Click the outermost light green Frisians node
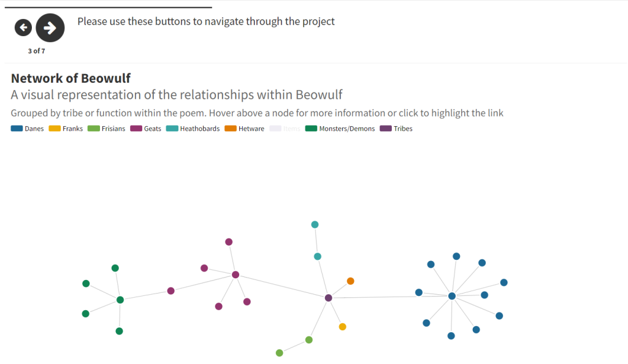The width and height of the screenshot is (628, 364). (x=280, y=352)
